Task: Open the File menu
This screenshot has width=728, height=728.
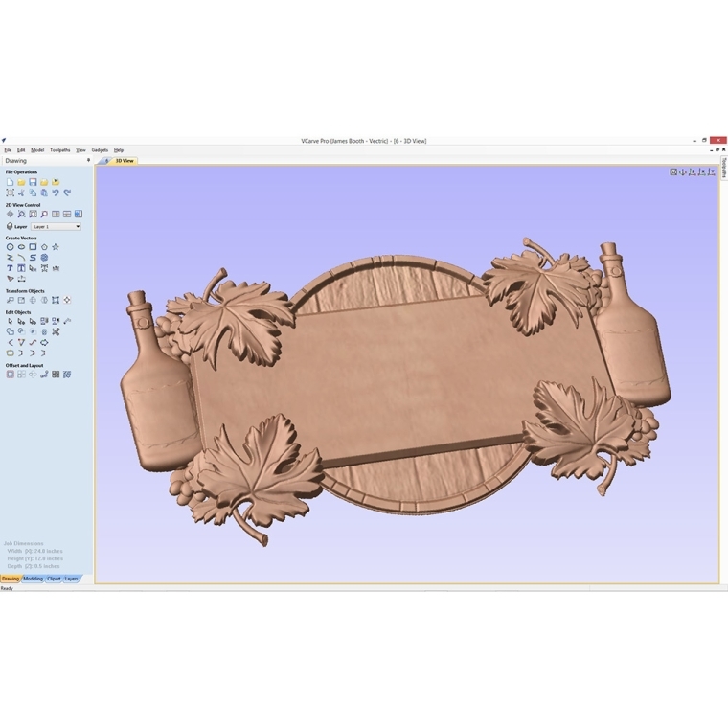Action: (x=8, y=150)
